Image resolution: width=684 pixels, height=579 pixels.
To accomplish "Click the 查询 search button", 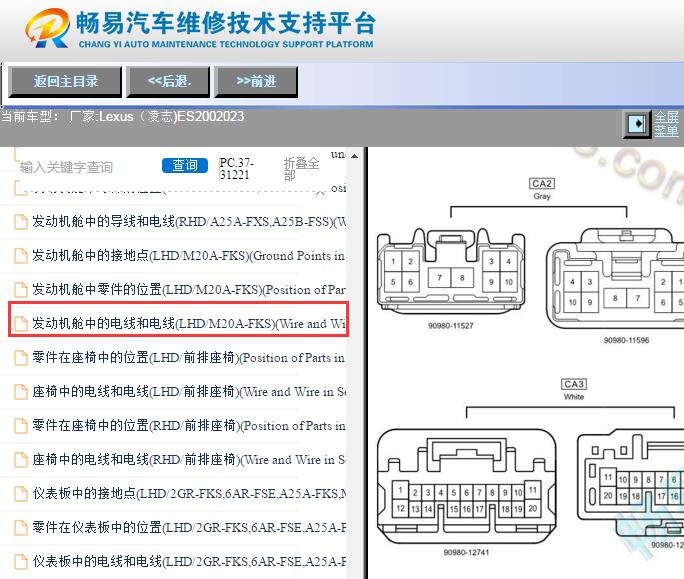I will (185, 165).
